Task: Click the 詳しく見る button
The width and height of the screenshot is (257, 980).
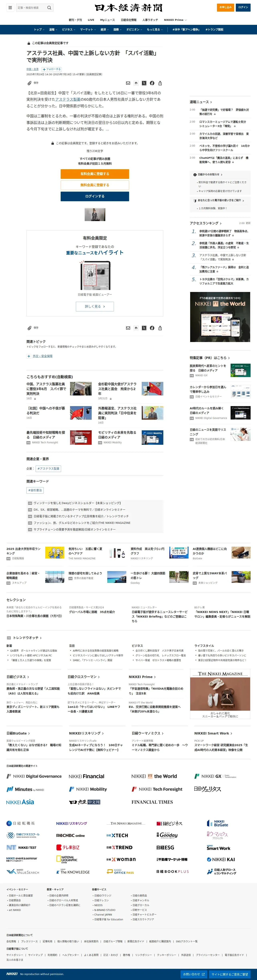Action: [95, 306]
